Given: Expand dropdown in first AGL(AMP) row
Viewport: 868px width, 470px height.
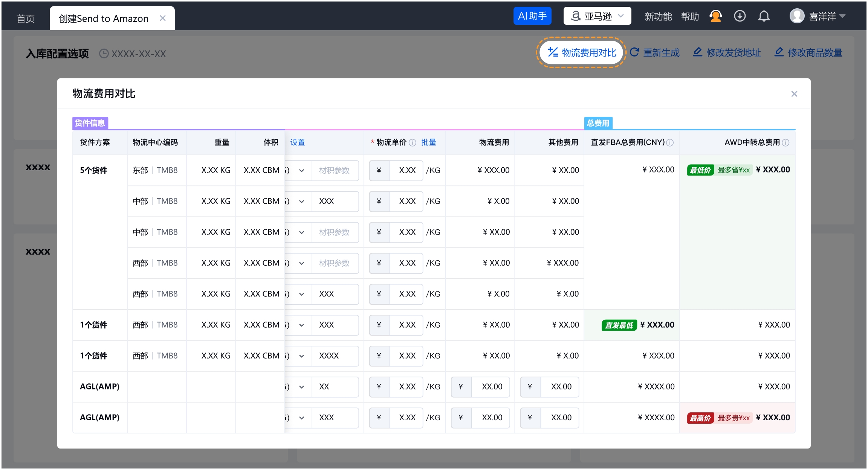Looking at the screenshot, I should 302,387.
